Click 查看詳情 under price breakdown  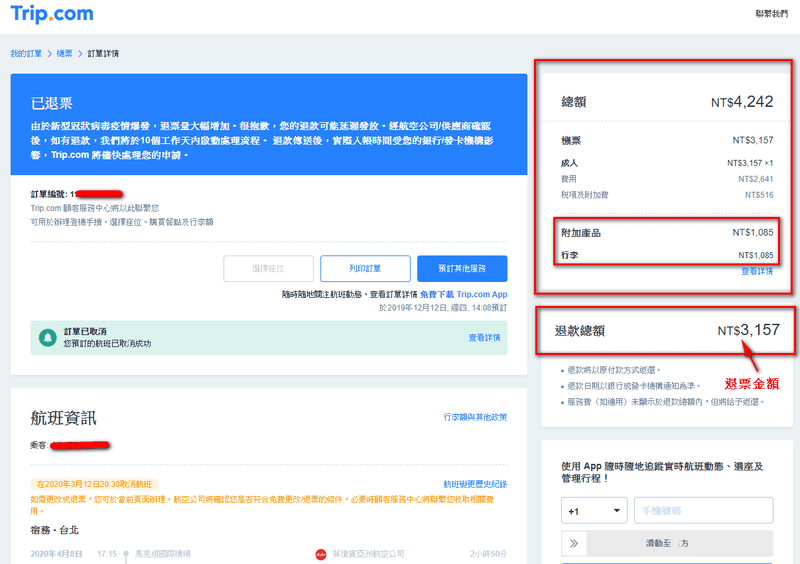tap(756, 271)
